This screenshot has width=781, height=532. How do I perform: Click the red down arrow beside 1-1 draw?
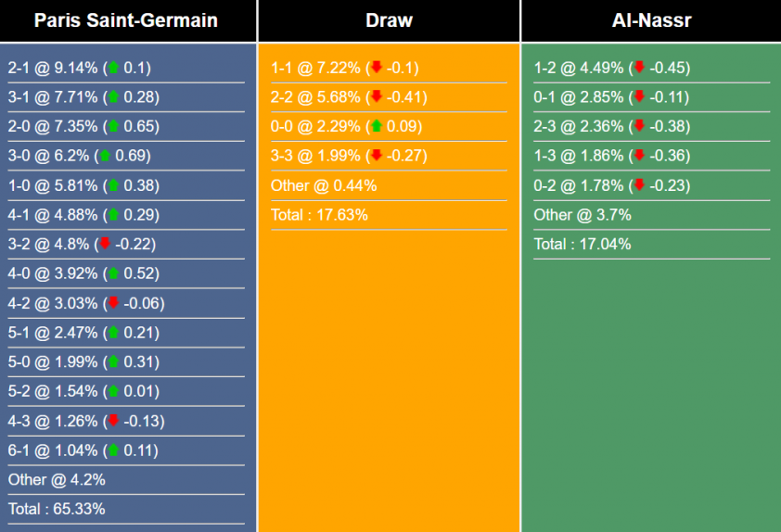(376, 68)
